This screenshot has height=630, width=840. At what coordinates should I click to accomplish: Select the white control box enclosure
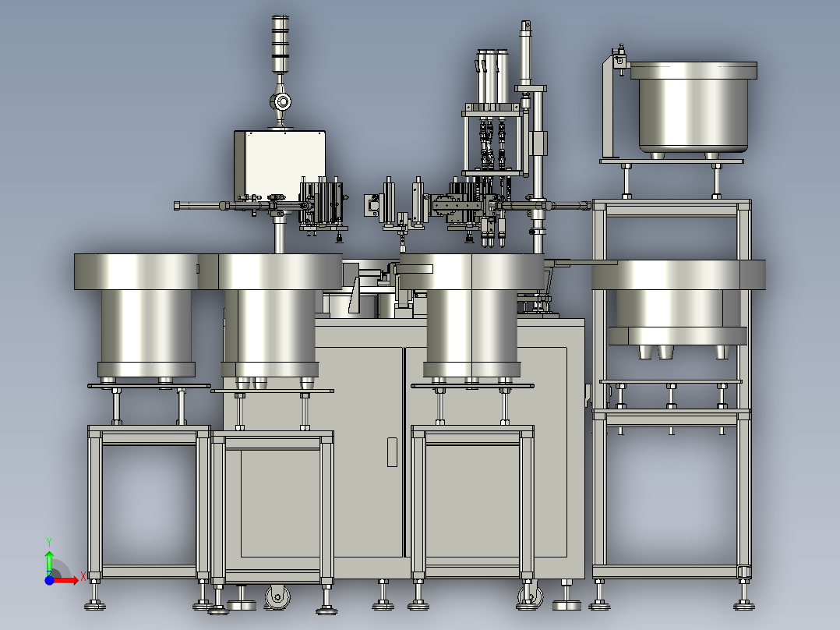click(280, 165)
